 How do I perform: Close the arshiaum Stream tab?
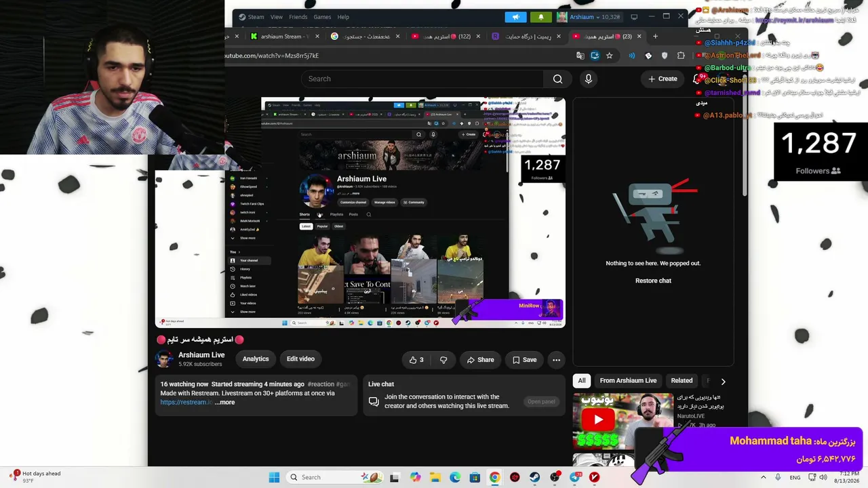317,37
